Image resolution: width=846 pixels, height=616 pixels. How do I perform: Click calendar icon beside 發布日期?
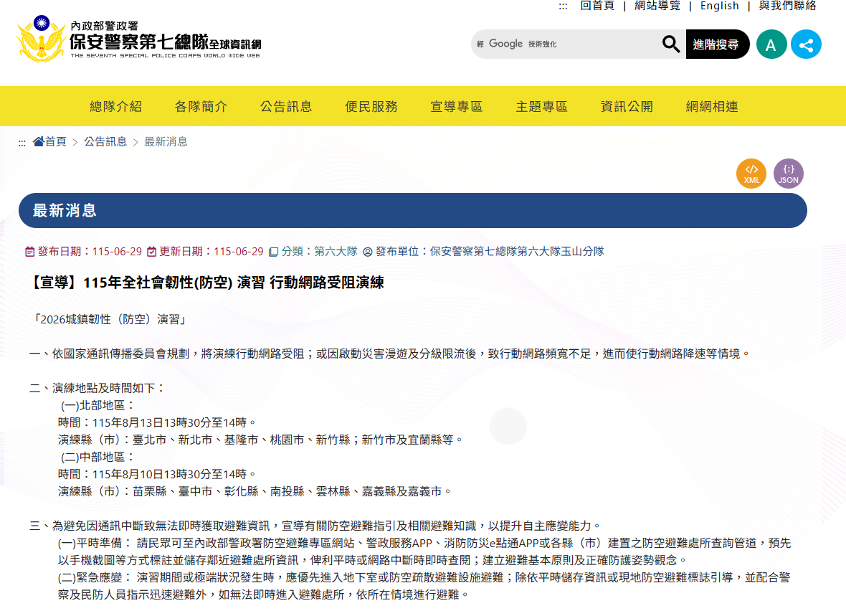point(30,252)
